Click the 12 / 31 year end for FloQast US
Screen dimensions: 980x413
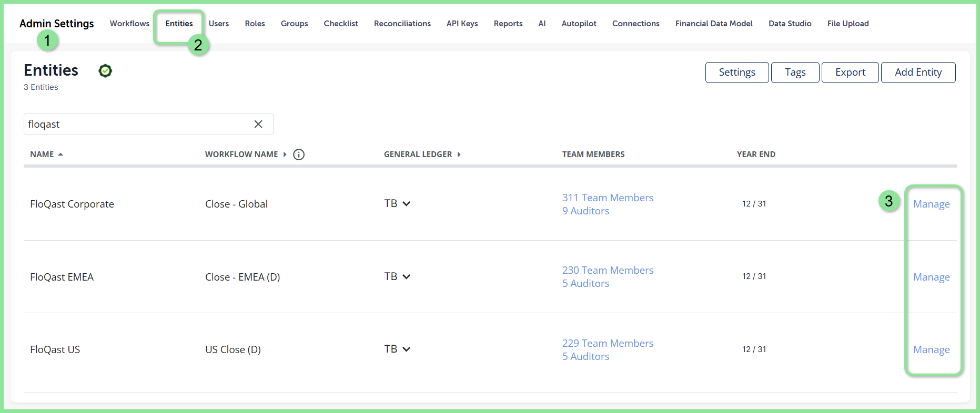pos(754,349)
